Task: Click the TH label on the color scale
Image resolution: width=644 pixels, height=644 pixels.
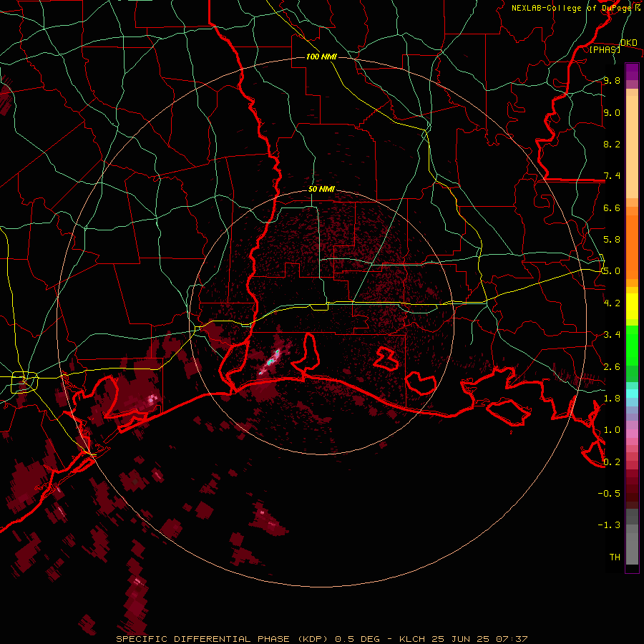Action: pos(615,557)
